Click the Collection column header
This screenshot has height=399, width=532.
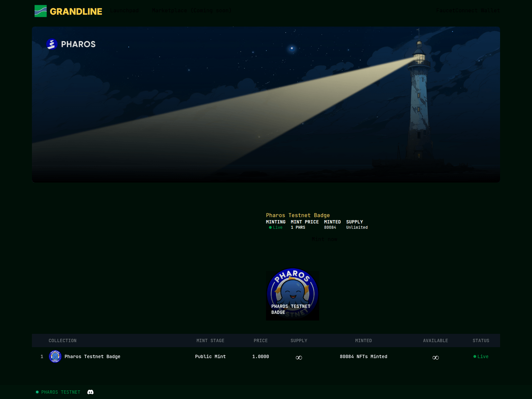pos(63,340)
